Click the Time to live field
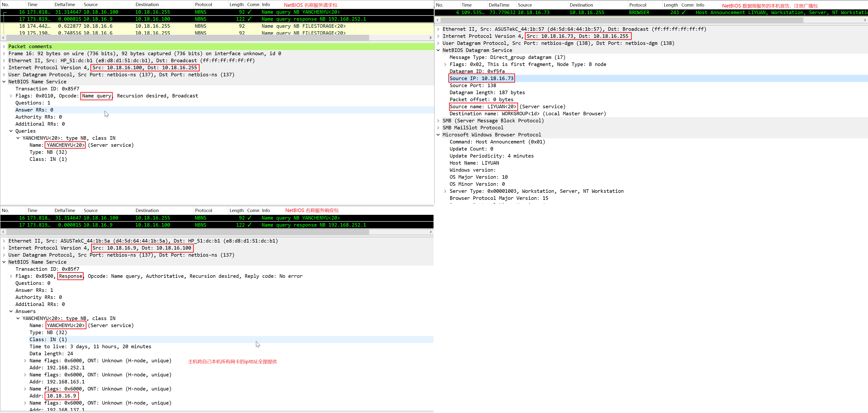868x413 pixels. (x=90, y=347)
